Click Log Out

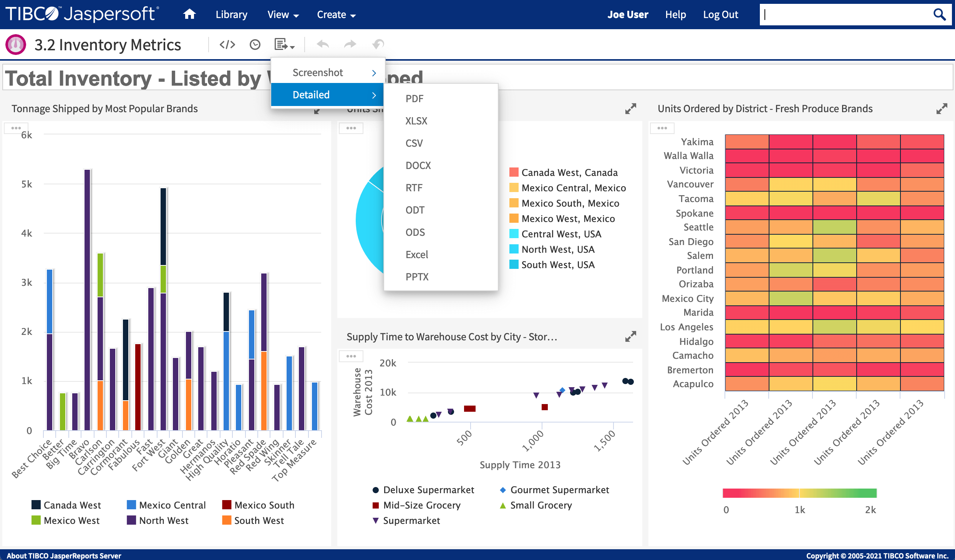click(721, 15)
